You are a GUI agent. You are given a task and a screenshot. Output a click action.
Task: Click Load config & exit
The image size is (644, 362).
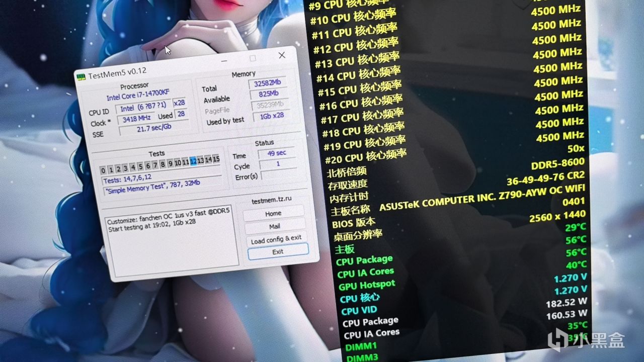click(276, 239)
